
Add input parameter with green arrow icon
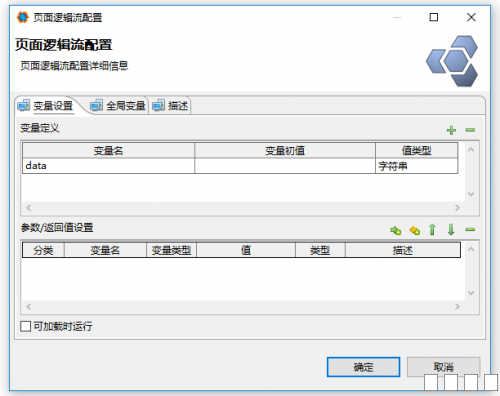pyautogui.click(x=396, y=230)
